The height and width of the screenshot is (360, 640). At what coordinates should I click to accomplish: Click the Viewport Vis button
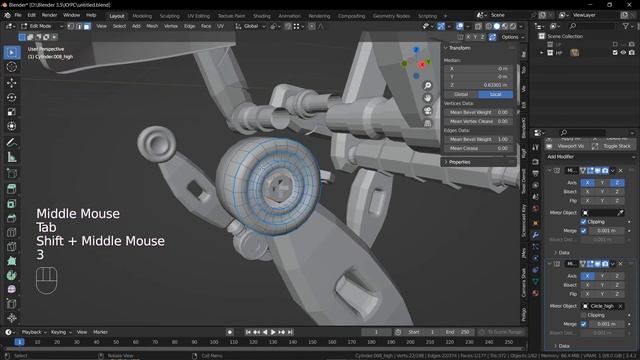click(567, 146)
